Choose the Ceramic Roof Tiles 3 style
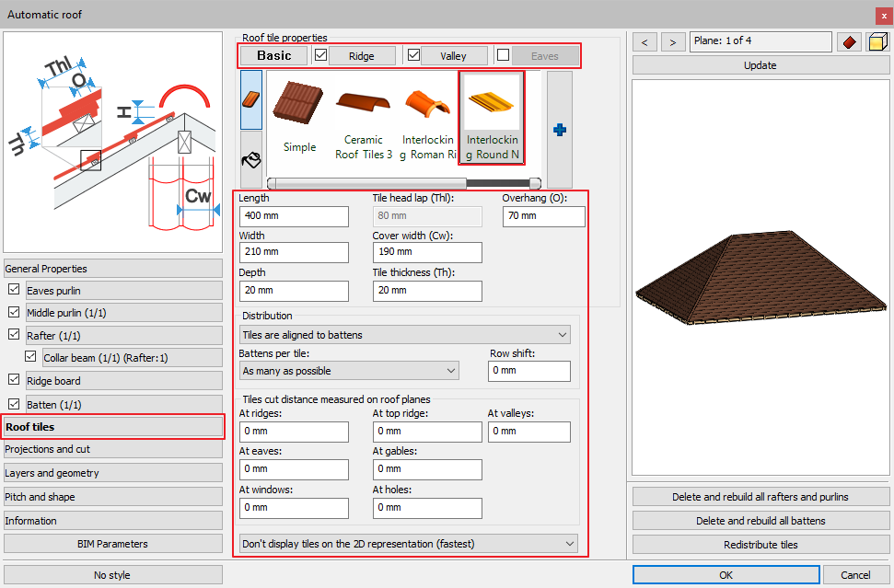This screenshot has width=894, height=588. coord(363,117)
